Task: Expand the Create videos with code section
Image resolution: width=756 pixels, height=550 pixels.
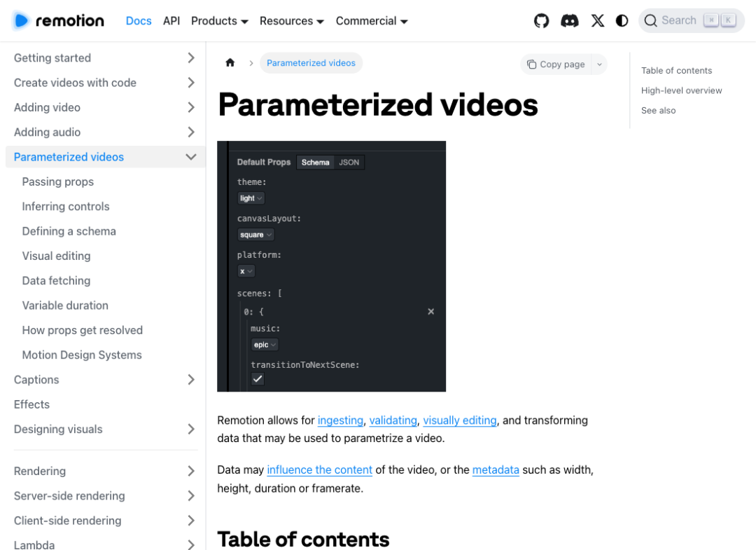Action: 191,83
